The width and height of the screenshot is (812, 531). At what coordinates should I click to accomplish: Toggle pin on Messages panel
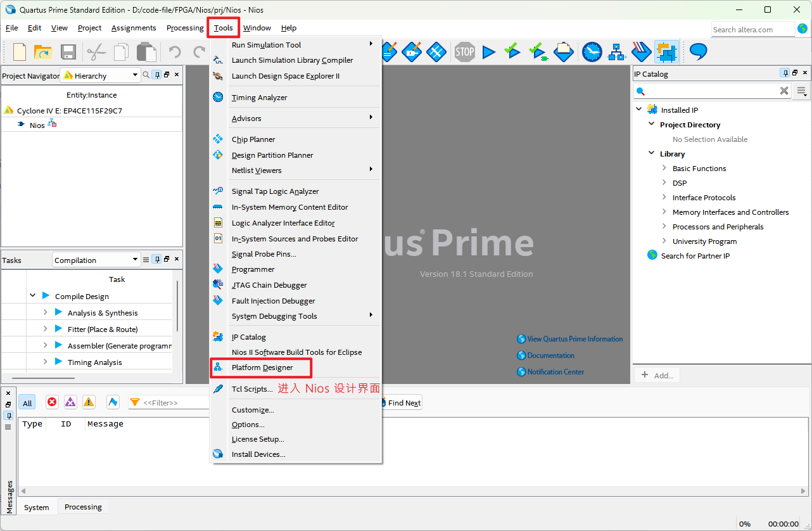8,416
